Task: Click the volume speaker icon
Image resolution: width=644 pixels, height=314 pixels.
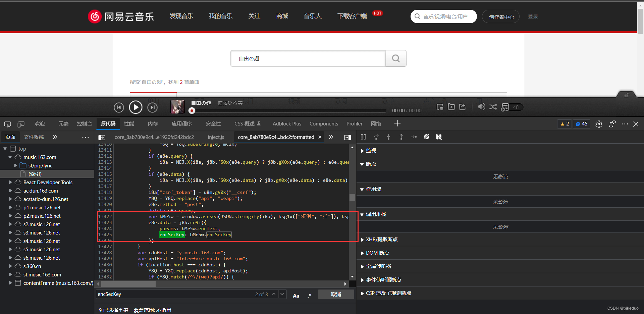Action: pos(481,107)
